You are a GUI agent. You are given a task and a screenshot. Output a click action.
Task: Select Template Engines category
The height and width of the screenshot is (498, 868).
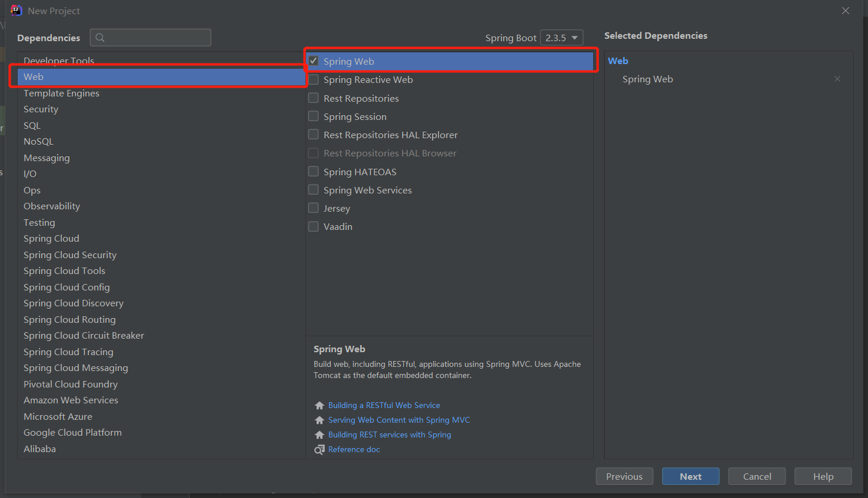point(161,93)
